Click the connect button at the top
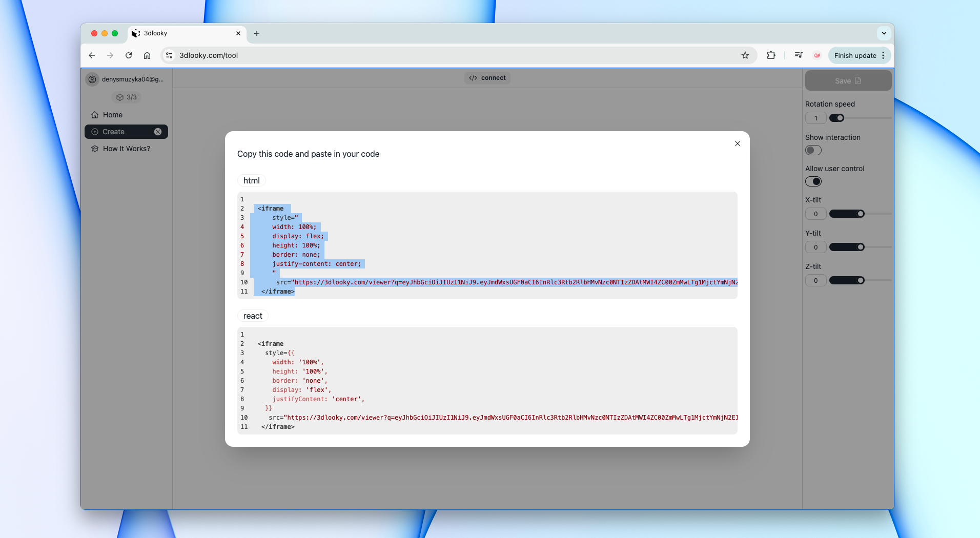The image size is (980, 538). tap(487, 78)
